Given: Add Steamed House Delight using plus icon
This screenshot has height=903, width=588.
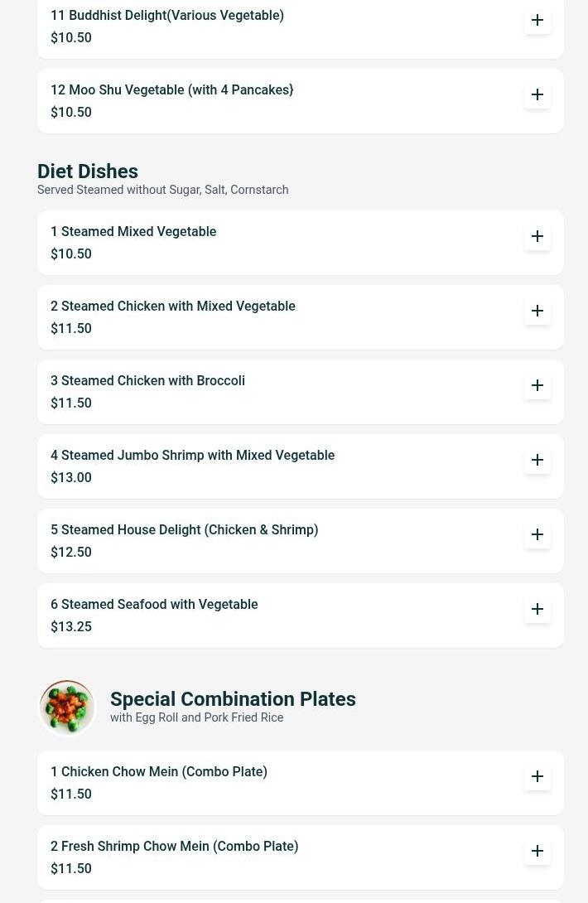Looking at the screenshot, I should pos(537,534).
